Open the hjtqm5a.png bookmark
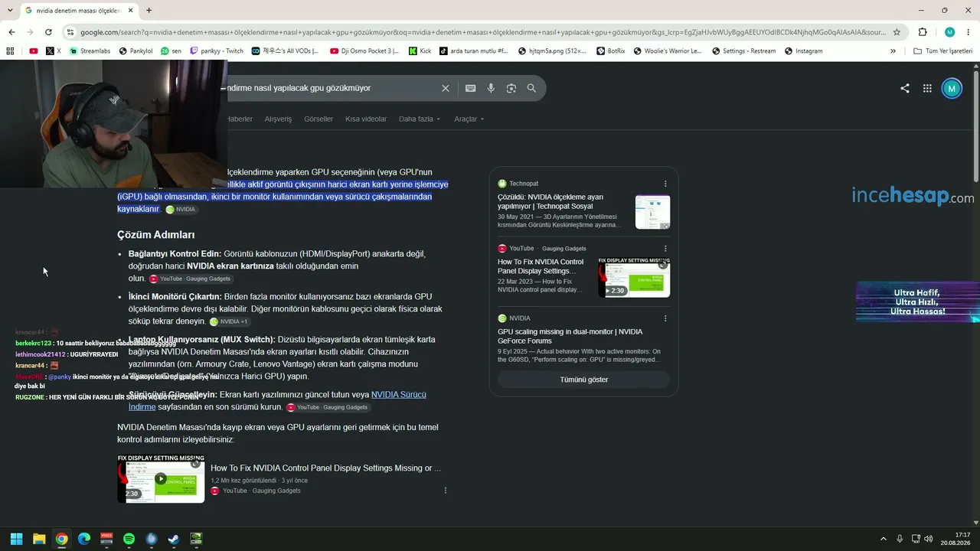The width and height of the screenshot is (980, 551). point(552,51)
